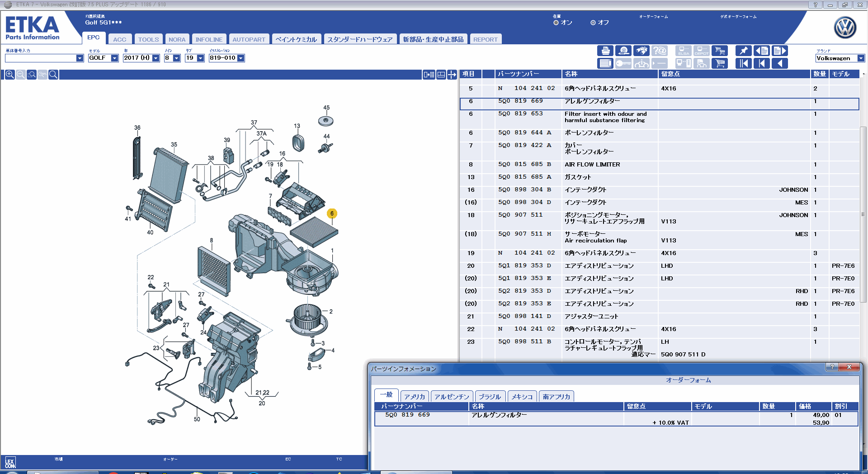Click the pushpin icon
The width and height of the screenshot is (868, 474).
(x=743, y=51)
